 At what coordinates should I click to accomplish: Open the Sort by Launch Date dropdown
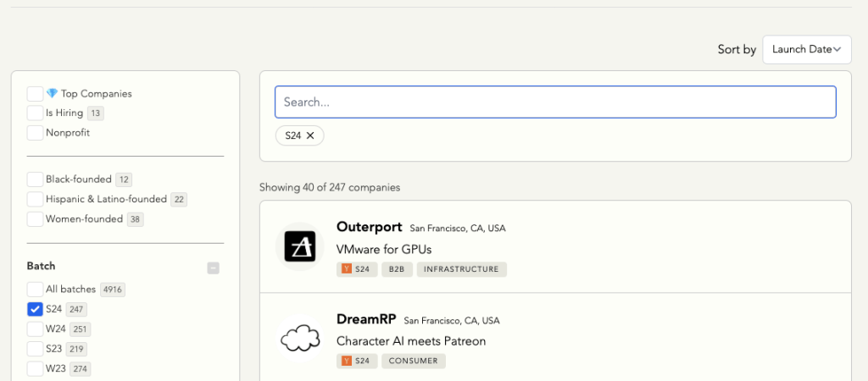(x=806, y=50)
